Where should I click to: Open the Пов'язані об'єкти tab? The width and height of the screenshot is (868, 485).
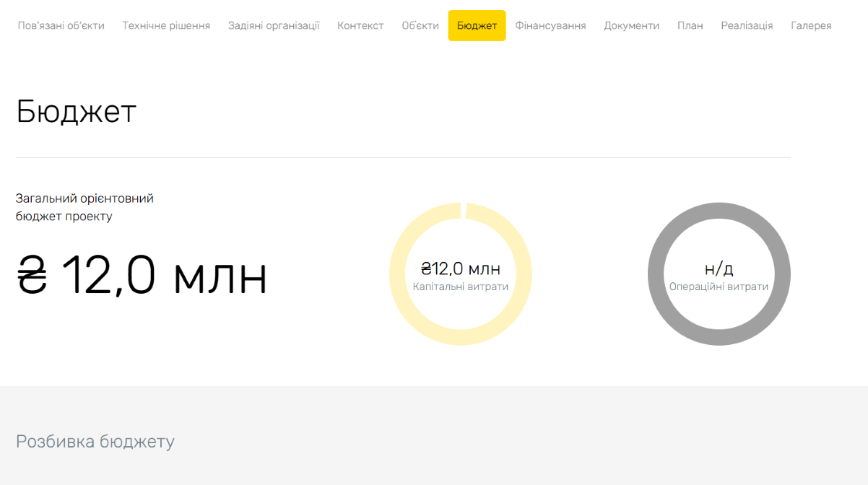pyautogui.click(x=61, y=25)
